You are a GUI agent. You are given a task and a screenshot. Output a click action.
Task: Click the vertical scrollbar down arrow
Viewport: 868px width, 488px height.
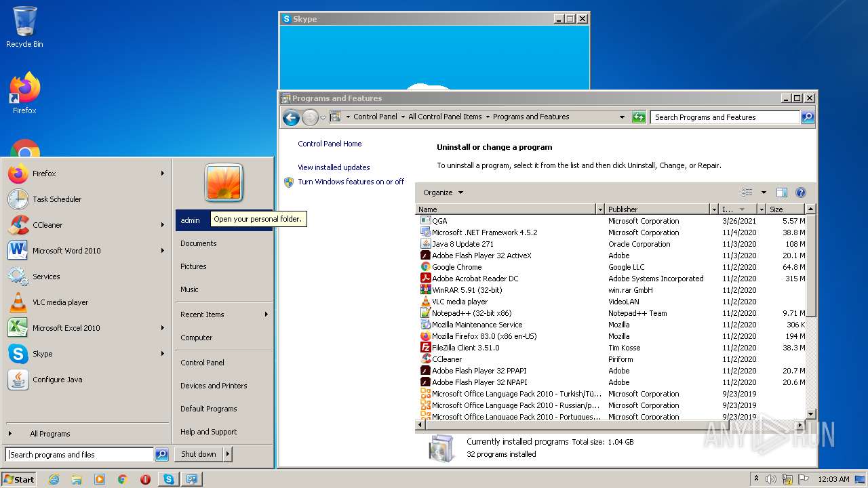click(x=810, y=414)
